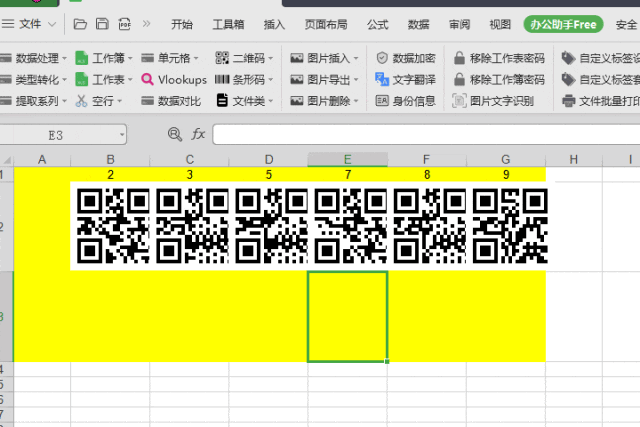Click the select all corner triangle
Viewport: 640px width, 427px height.
tap(7, 160)
